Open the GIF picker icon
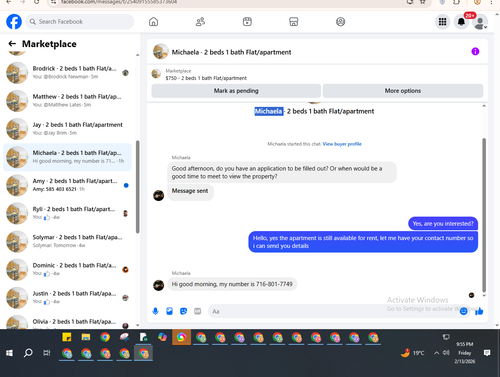 click(x=197, y=311)
